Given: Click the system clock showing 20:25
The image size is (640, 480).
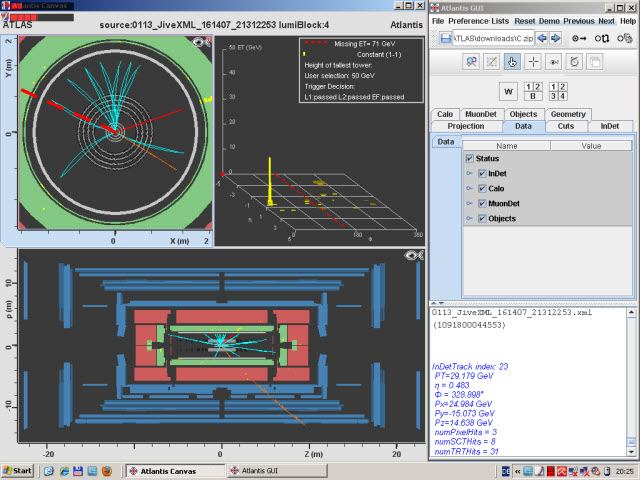Looking at the screenshot, I should (624, 471).
